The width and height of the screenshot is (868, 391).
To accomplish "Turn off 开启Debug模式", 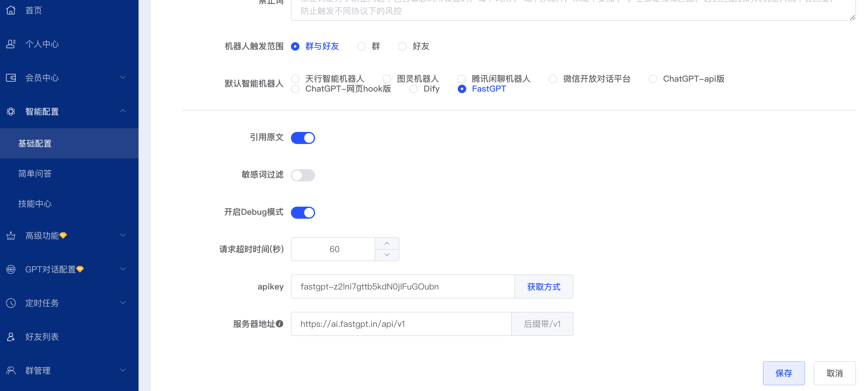I will pos(303,212).
